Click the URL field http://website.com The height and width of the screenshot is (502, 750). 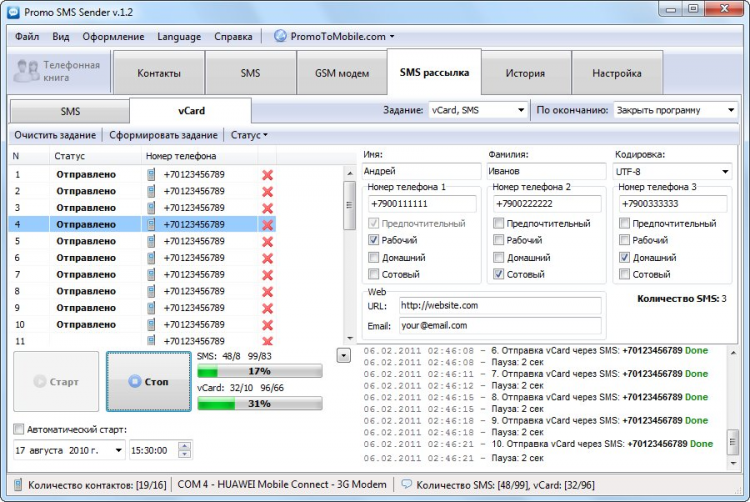coord(500,306)
